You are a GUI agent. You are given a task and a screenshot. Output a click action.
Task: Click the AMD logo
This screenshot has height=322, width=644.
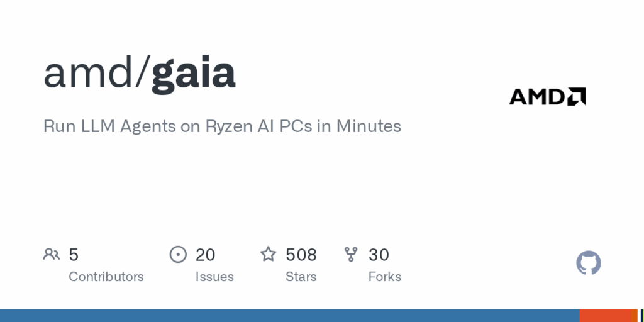[548, 96]
